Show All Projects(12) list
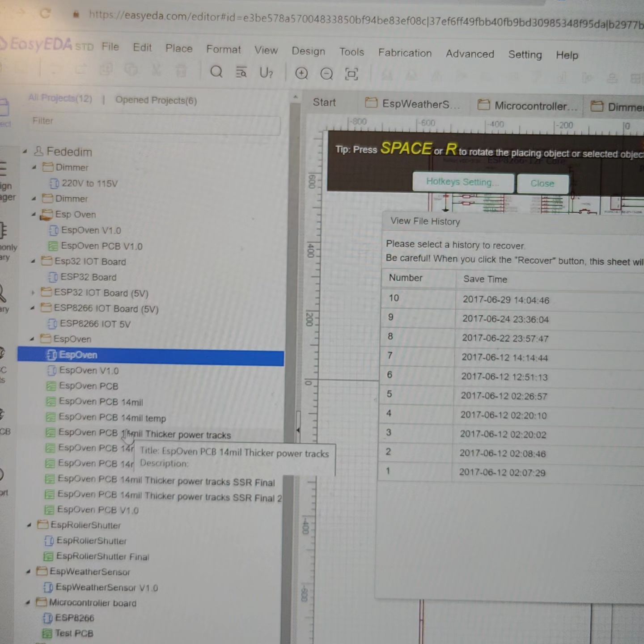The image size is (644, 644). click(60, 98)
